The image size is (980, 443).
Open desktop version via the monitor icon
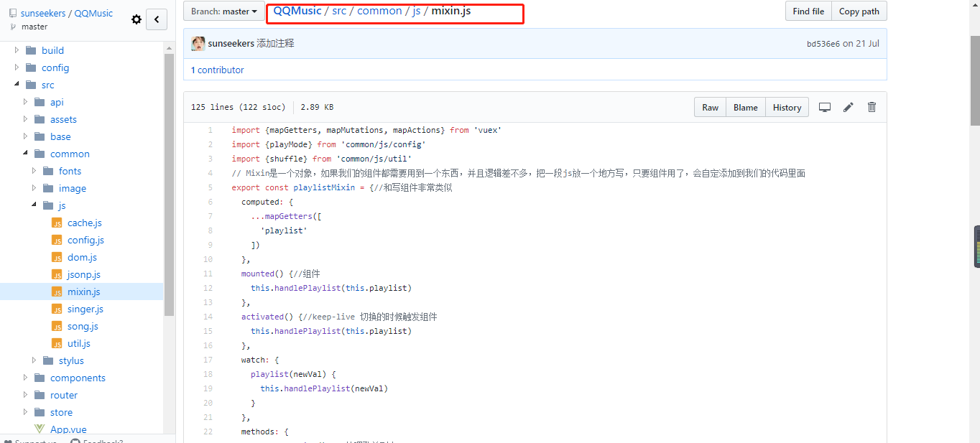coord(825,107)
